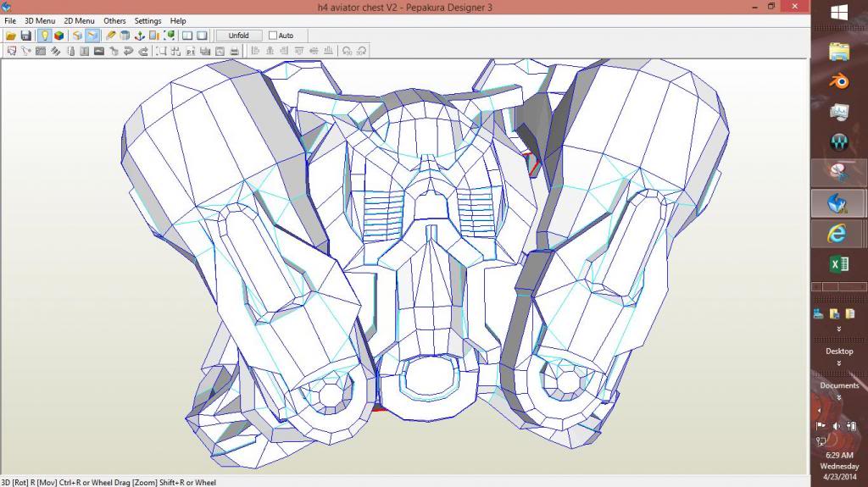Open Internet Explorer from the taskbar
Image resolution: width=868 pixels, height=487 pixels.
837,234
